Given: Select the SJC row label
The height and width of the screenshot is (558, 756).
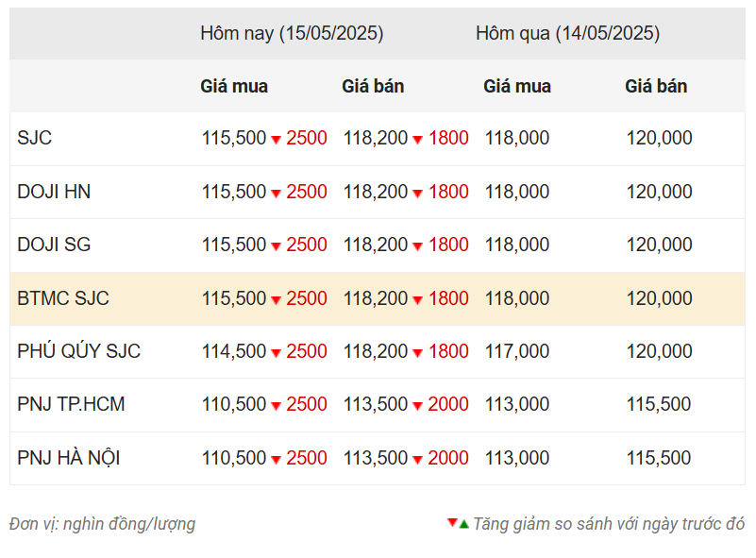Looking at the screenshot, I should [34, 138].
